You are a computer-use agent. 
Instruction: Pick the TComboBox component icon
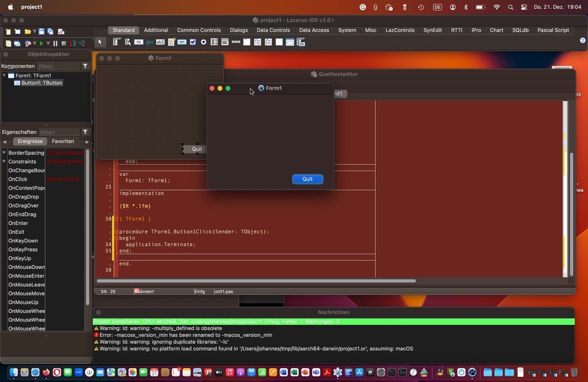point(225,42)
